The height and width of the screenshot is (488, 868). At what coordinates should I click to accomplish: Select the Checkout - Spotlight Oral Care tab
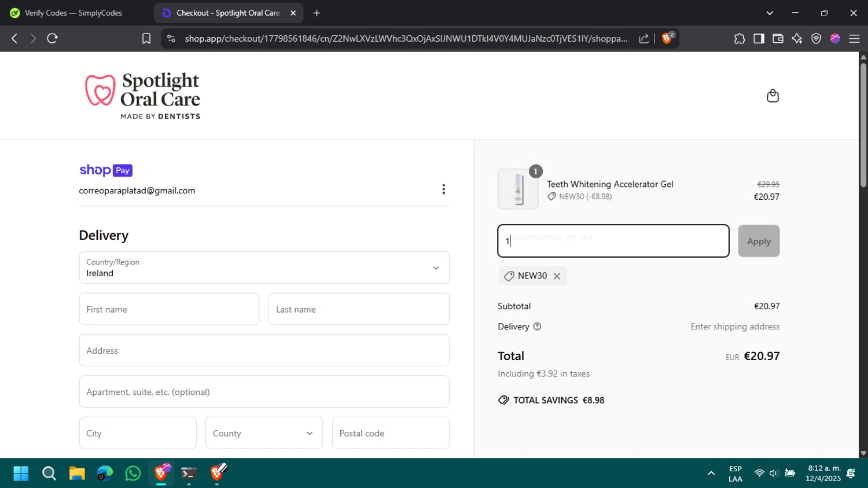[228, 13]
